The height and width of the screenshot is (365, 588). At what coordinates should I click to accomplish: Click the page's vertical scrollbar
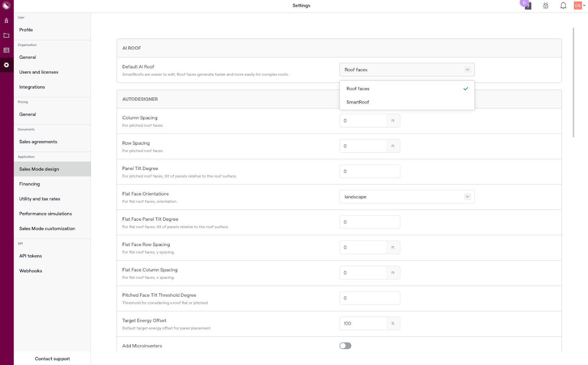coord(573,83)
